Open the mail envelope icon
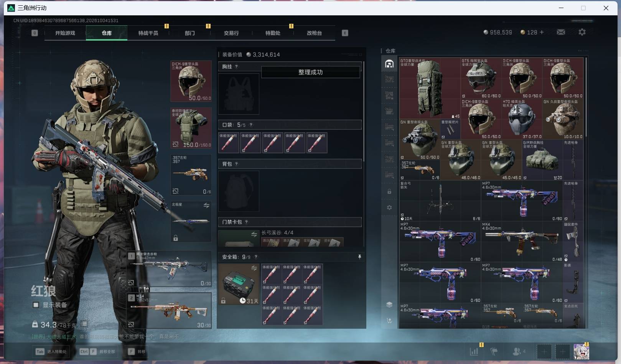This screenshot has height=364, width=621. (561, 32)
